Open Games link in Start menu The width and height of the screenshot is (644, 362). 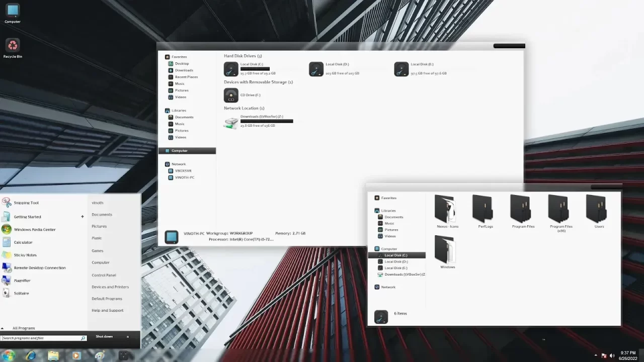pos(98,250)
